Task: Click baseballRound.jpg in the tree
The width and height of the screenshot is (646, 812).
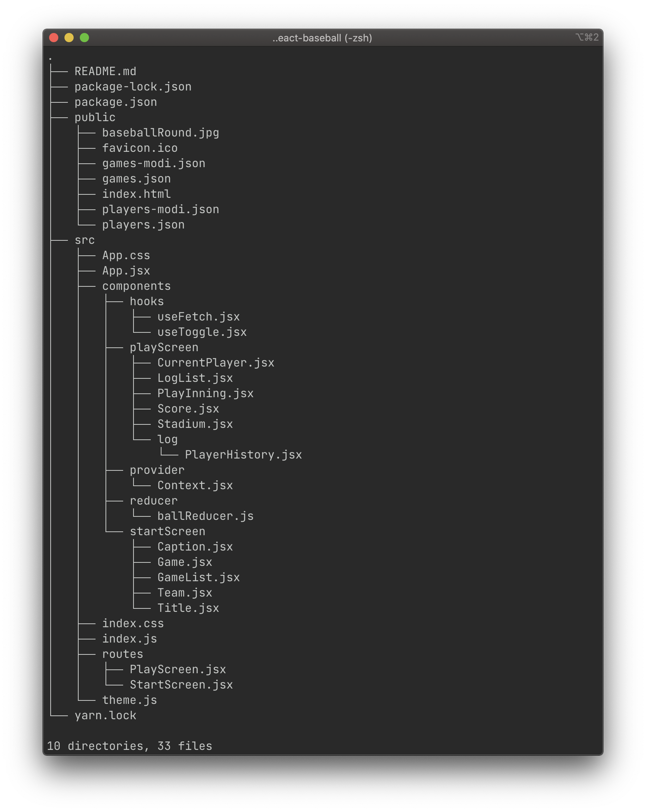Action: point(161,133)
